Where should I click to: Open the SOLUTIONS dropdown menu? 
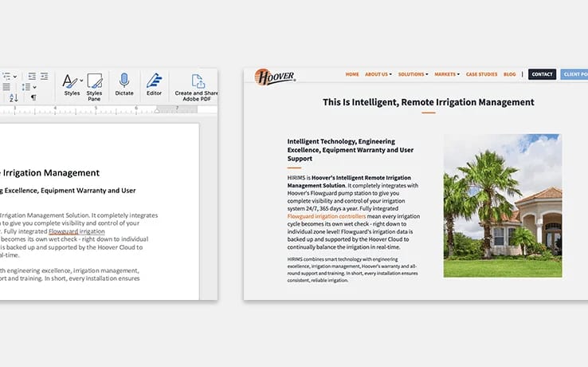tap(413, 74)
